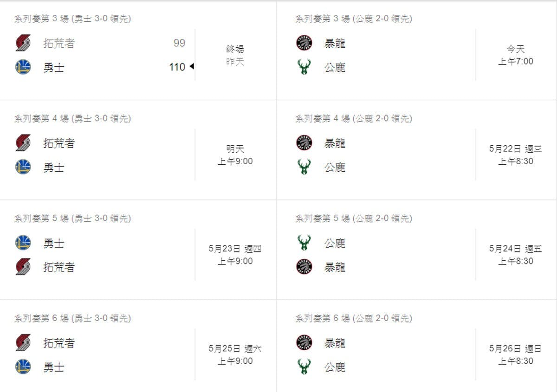Open the 勇士 team name in Game 6

54,367
